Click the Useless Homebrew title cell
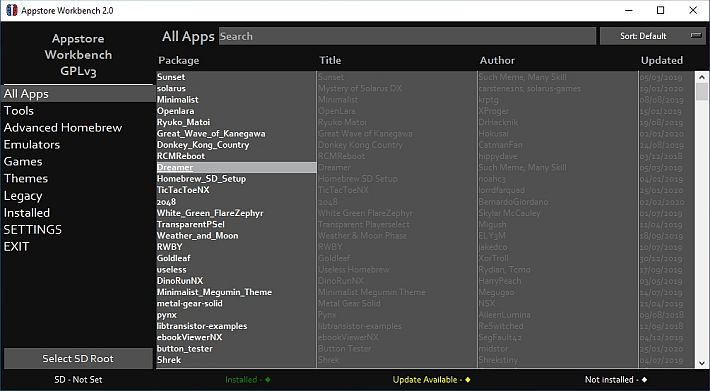Image resolution: width=710 pixels, height=391 pixels. 354,270
